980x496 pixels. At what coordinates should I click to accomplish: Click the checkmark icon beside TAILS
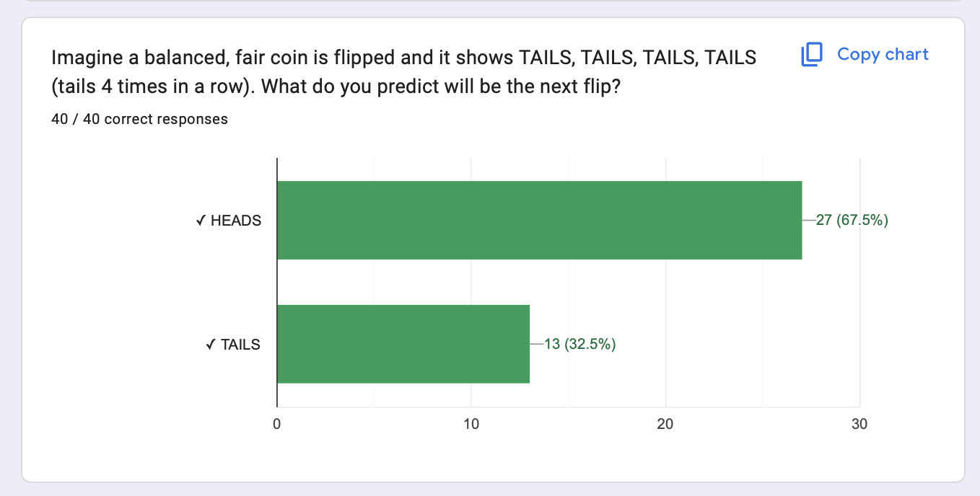pos(210,345)
